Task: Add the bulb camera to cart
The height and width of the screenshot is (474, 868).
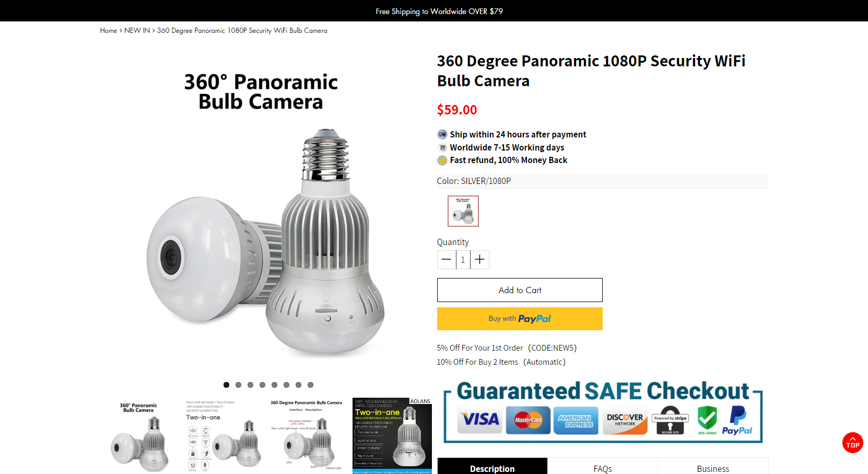Action: (520, 290)
